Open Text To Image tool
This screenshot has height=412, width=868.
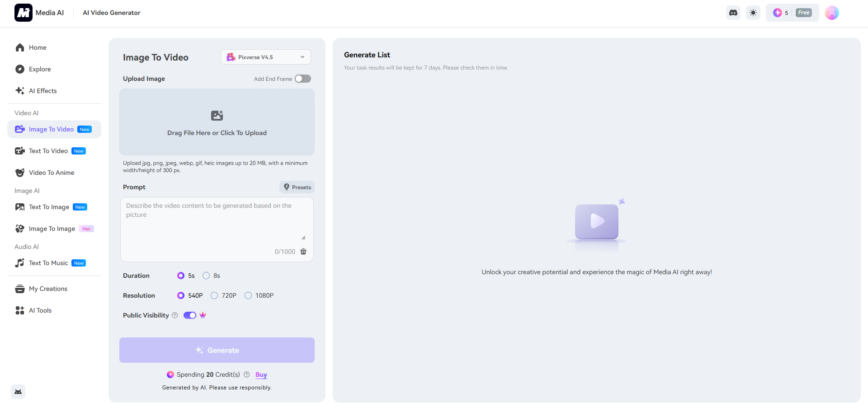[54, 207]
